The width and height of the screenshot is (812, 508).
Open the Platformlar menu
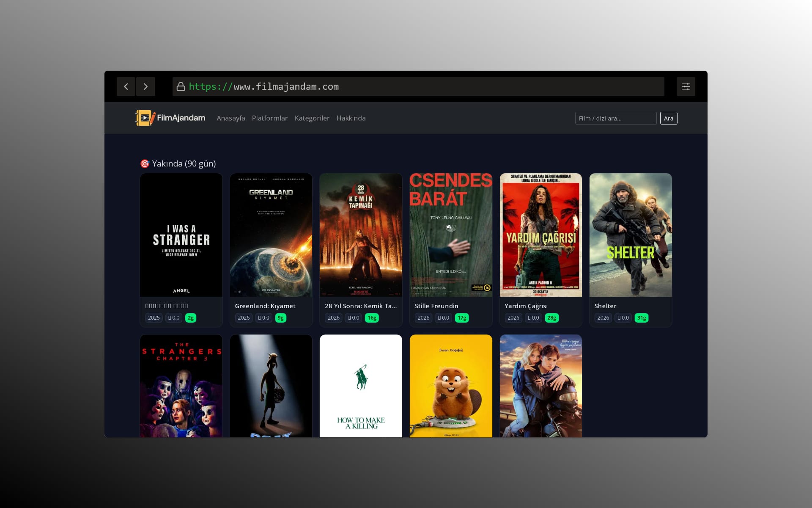269,118
